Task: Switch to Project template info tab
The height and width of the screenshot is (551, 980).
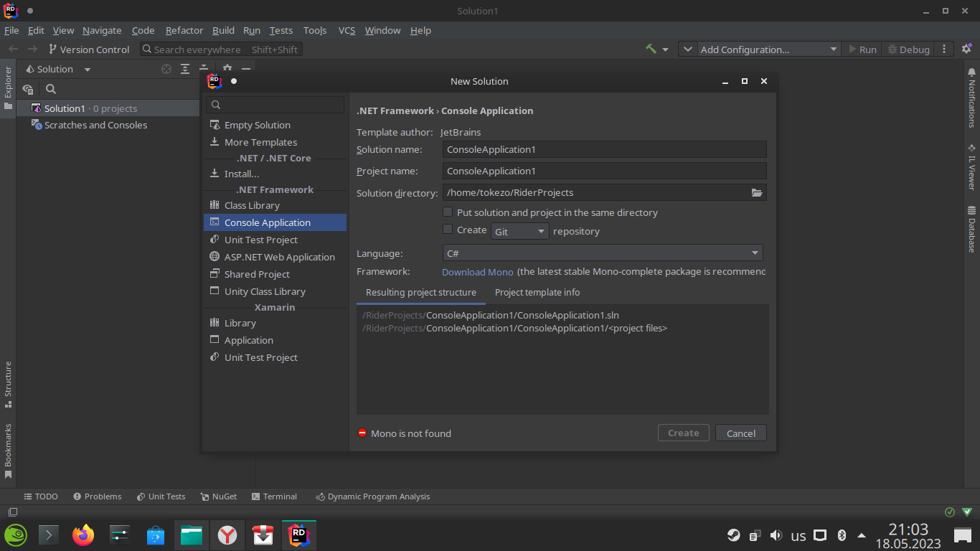Action: pos(537,293)
